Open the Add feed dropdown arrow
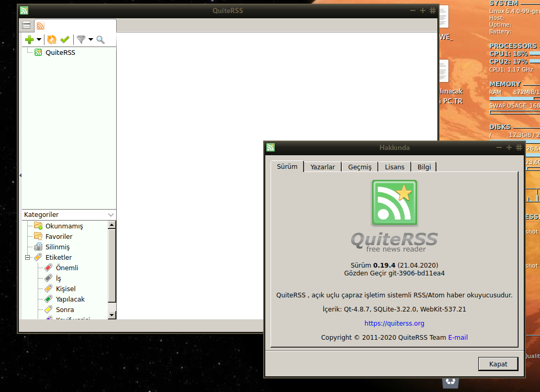 (x=39, y=40)
